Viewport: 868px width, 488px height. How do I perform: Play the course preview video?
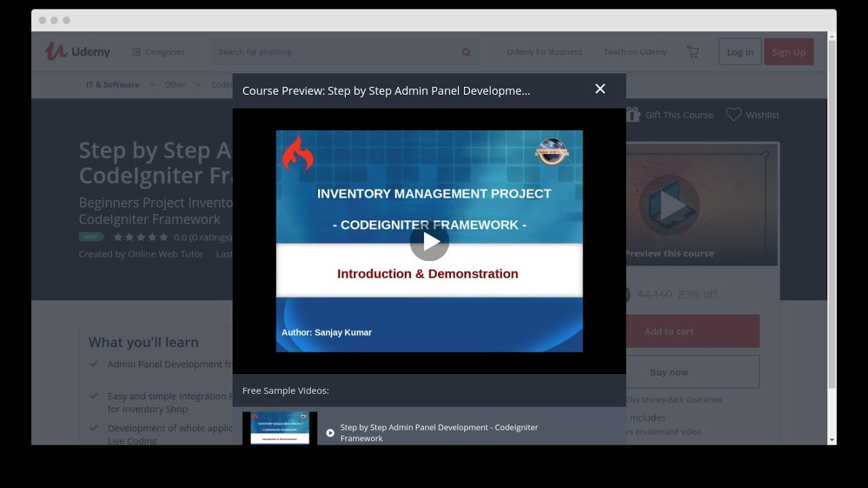(x=429, y=241)
